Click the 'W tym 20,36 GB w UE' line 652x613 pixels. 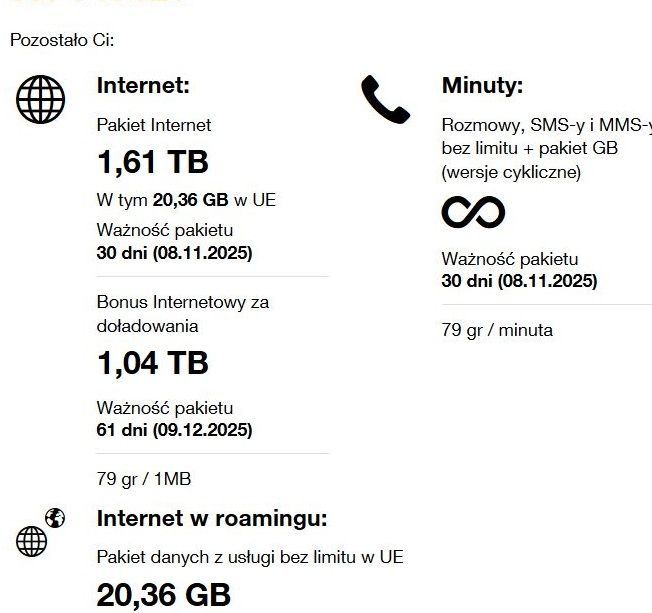click(186, 200)
